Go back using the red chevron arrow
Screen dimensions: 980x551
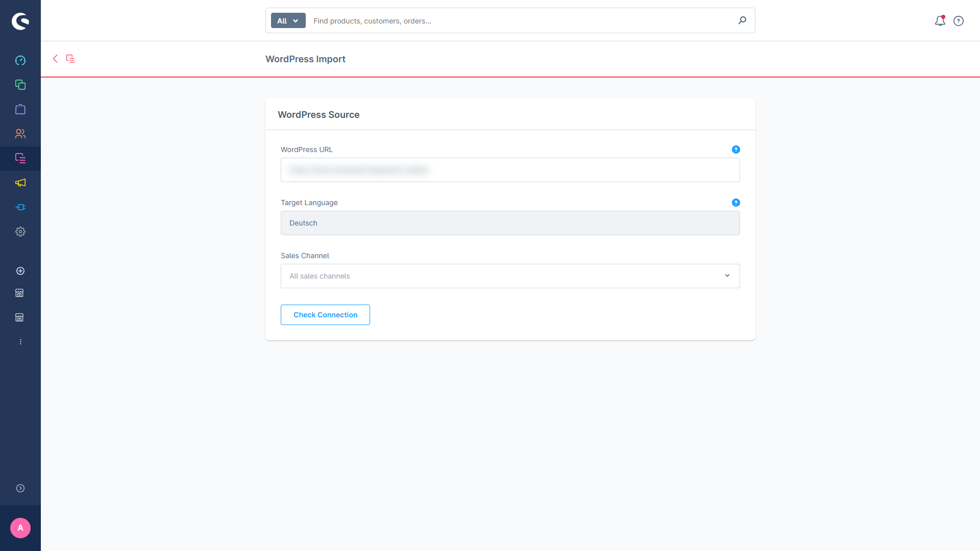coord(55,59)
